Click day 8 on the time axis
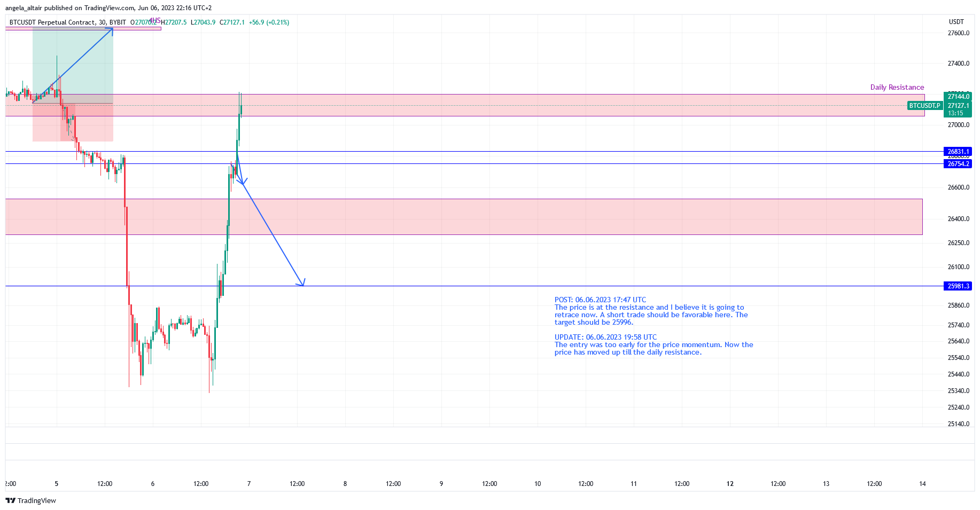 tap(345, 484)
